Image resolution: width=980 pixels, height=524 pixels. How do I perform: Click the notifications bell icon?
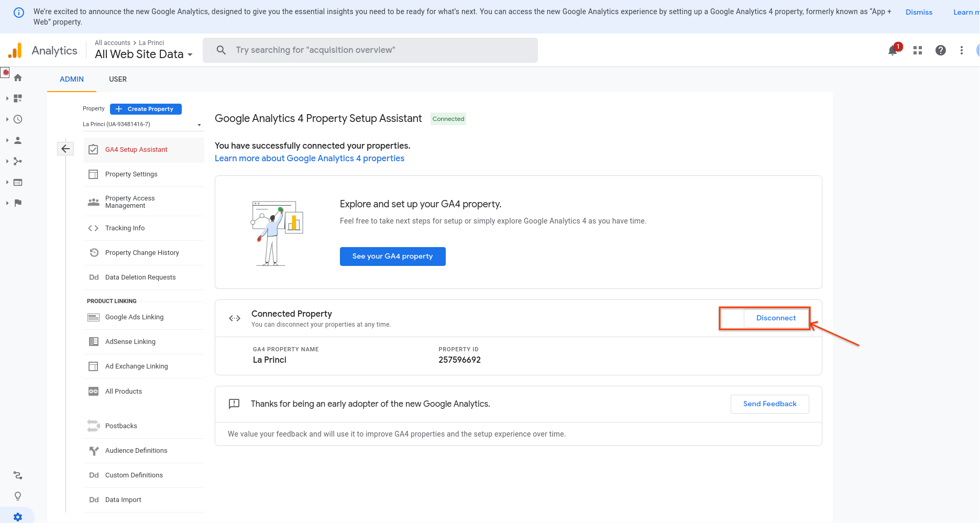[x=893, y=51]
